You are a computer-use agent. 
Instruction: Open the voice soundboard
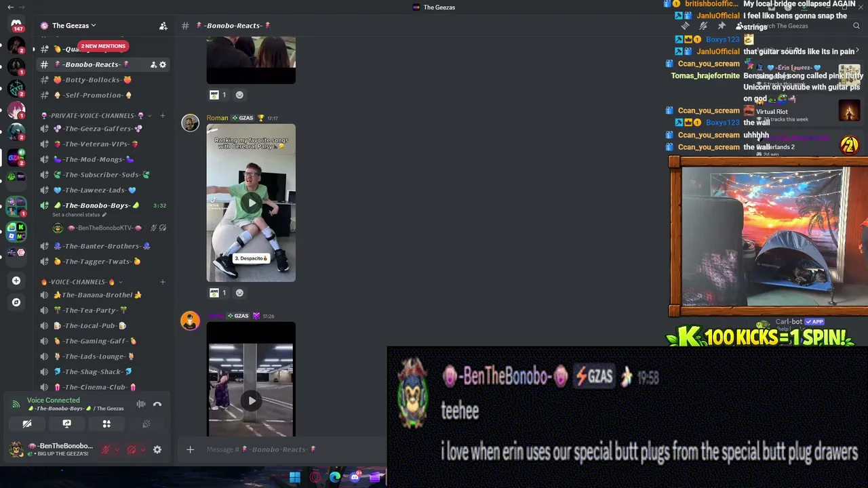[146, 424]
